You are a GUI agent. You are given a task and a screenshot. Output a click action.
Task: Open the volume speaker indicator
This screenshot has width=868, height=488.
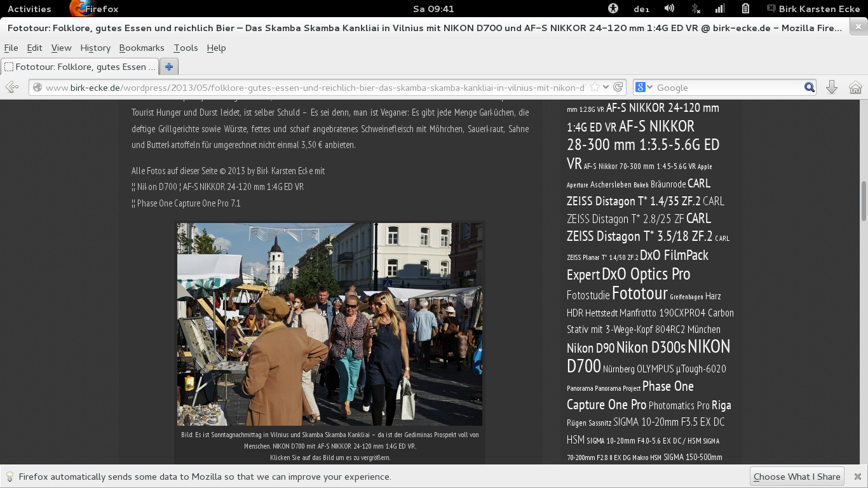pos(669,9)
